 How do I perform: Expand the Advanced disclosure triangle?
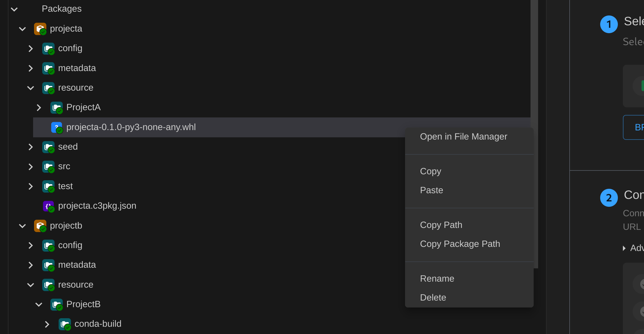tap(624, 248)
